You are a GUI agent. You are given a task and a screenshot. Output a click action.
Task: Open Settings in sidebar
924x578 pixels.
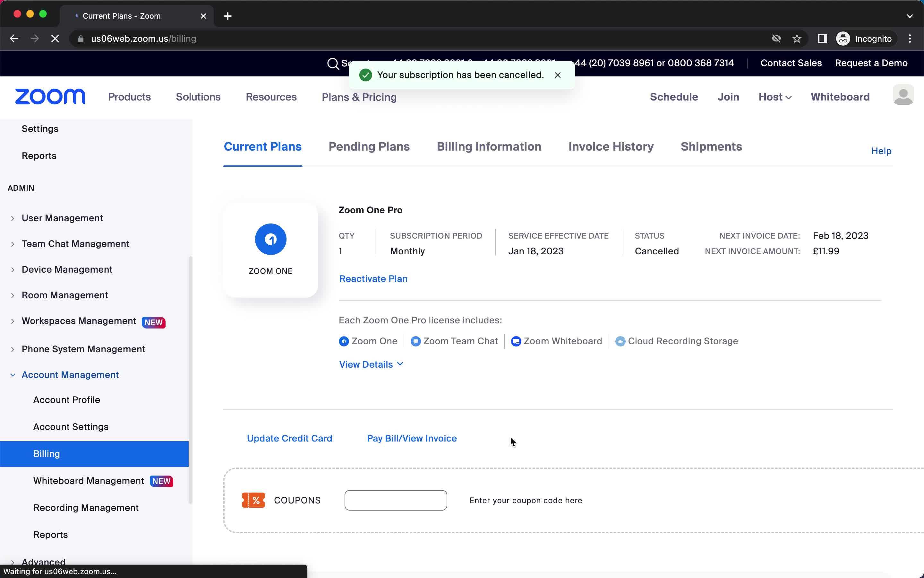40,129
